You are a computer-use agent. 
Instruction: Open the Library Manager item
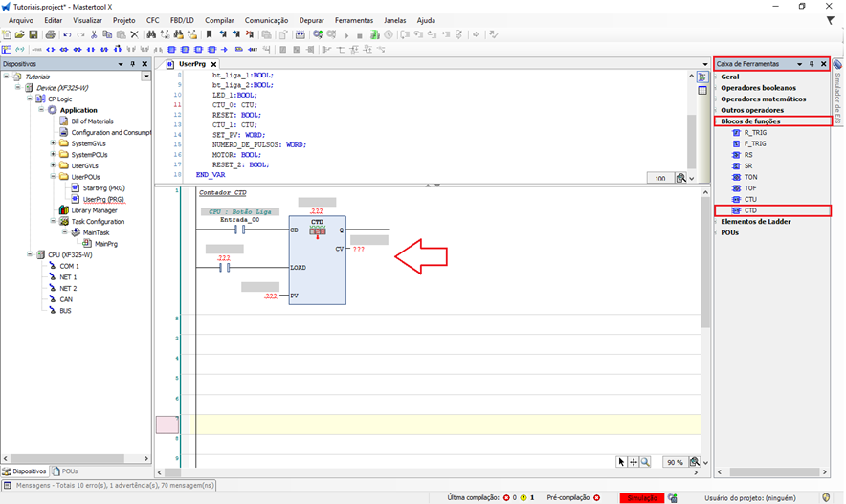[x=94, y=210]
